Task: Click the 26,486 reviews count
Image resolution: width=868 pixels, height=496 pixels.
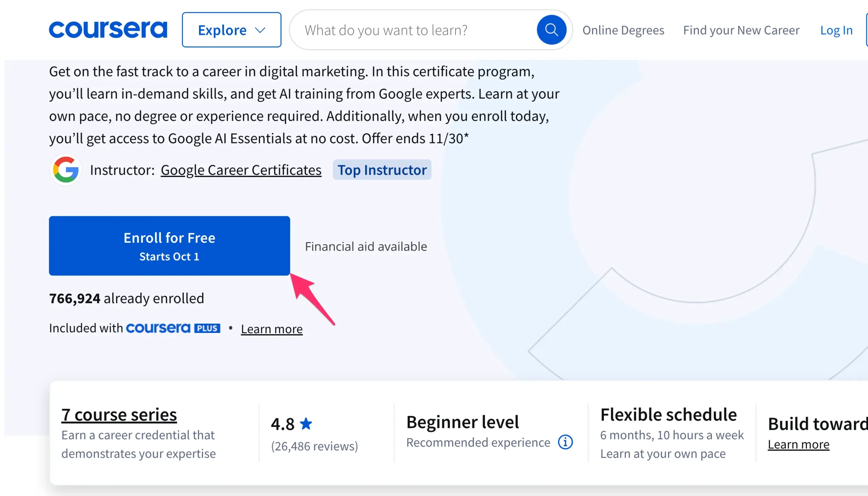Action: (314, 446)
